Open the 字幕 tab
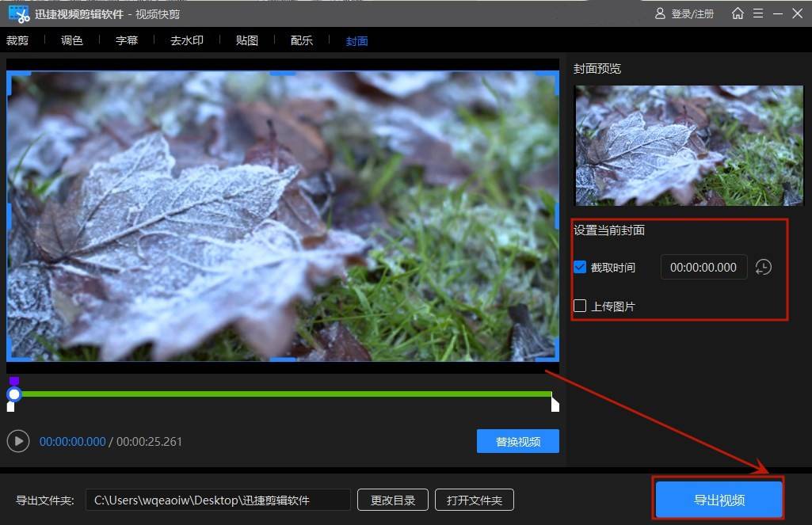This screenshot has height=525, width=812. pos(127,40)
